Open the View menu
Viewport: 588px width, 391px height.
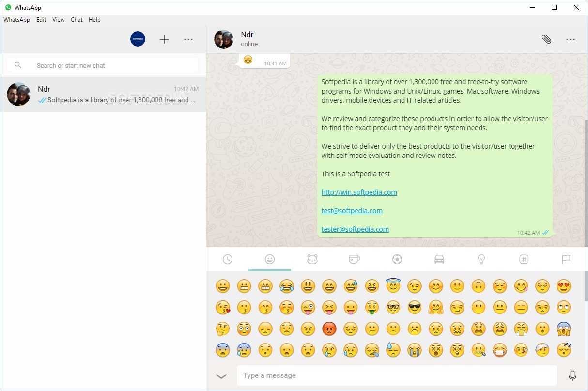58,20
